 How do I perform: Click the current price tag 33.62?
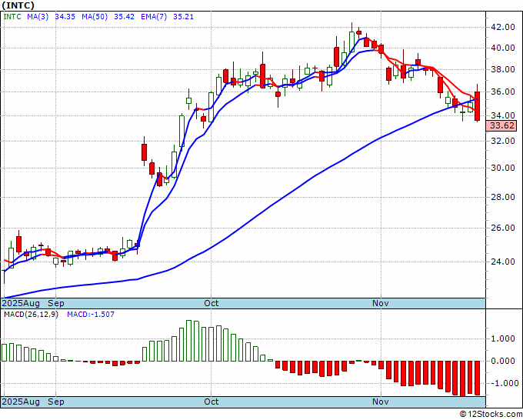[x=502, y=125]
